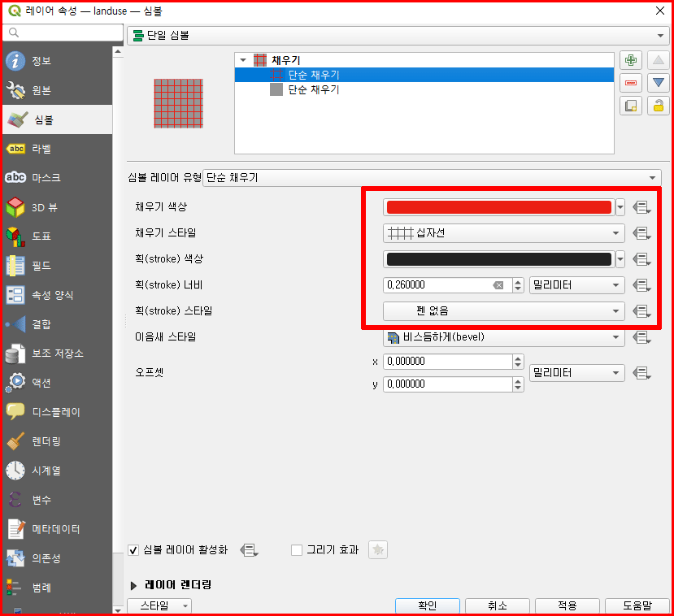
Task: Open the 채우기 스타일 십자선 dropdown
Action: pyautogui.click(x=504, y=233)
